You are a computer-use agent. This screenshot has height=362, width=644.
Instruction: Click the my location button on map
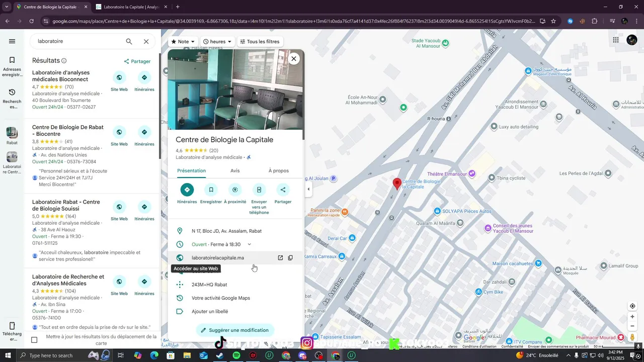(632, 306)
